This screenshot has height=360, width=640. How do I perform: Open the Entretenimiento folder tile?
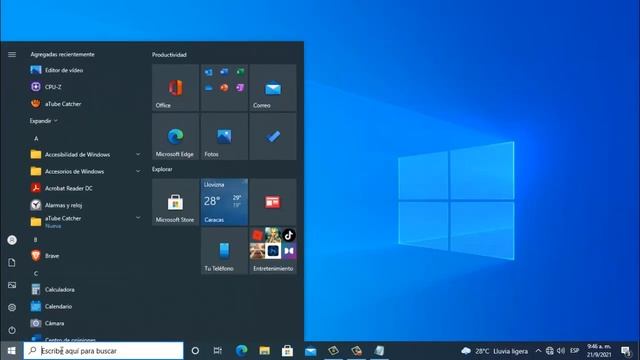pos(273,251)
